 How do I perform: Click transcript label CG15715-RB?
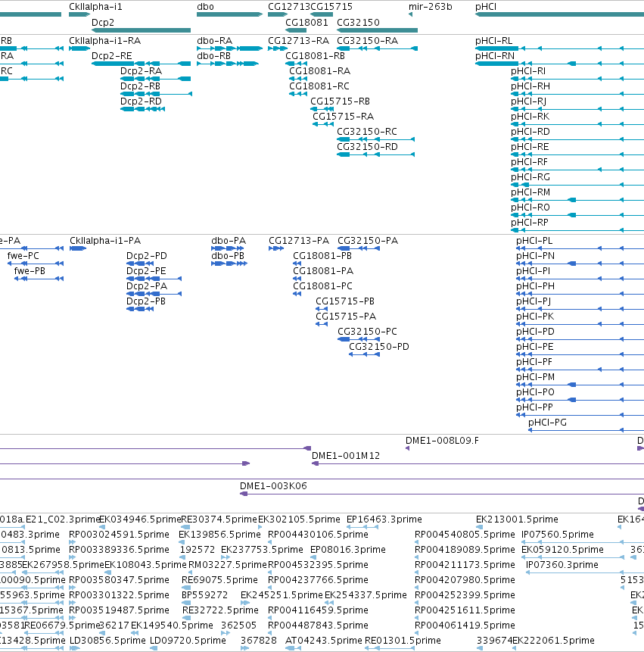point(340,101)
